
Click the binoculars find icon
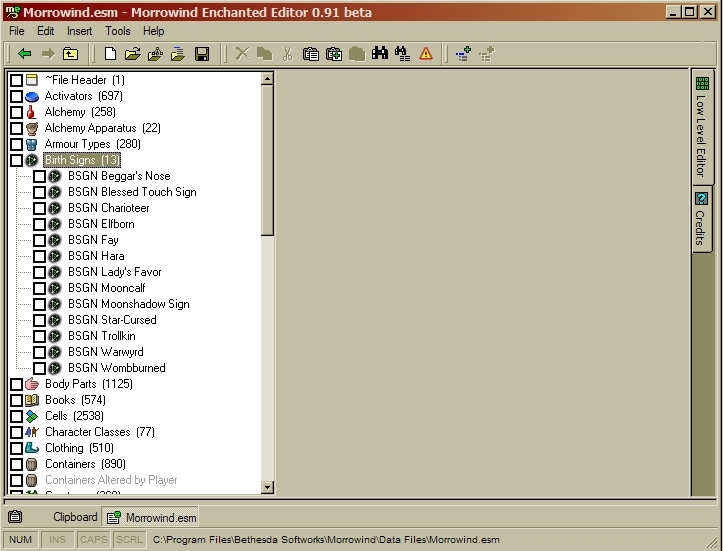[x=380, y=54]
